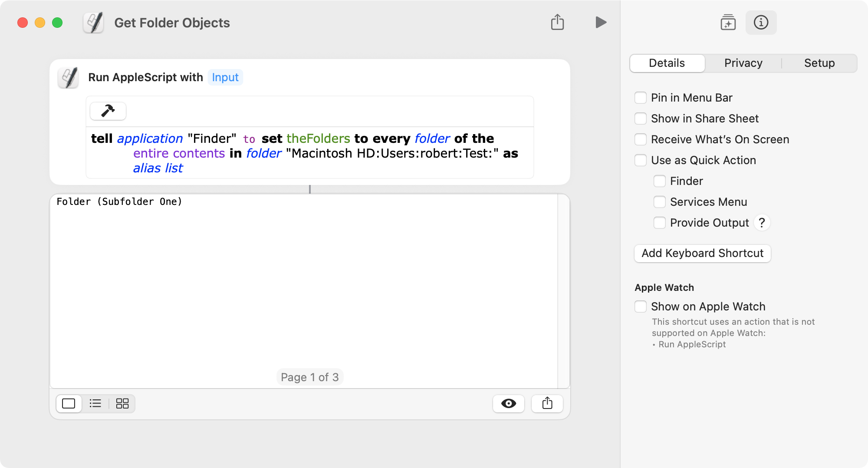Viewport: 868px width, 468px height.
Task: Enable Use as Quick Action
Action: coord(641,160)
